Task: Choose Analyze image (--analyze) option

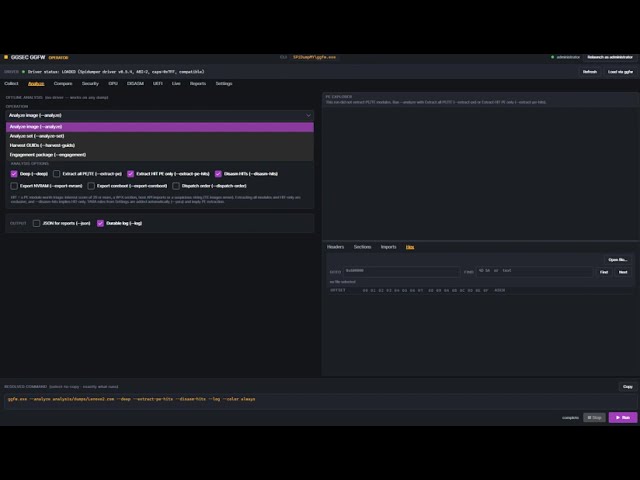Action: (x=160, y=127)
